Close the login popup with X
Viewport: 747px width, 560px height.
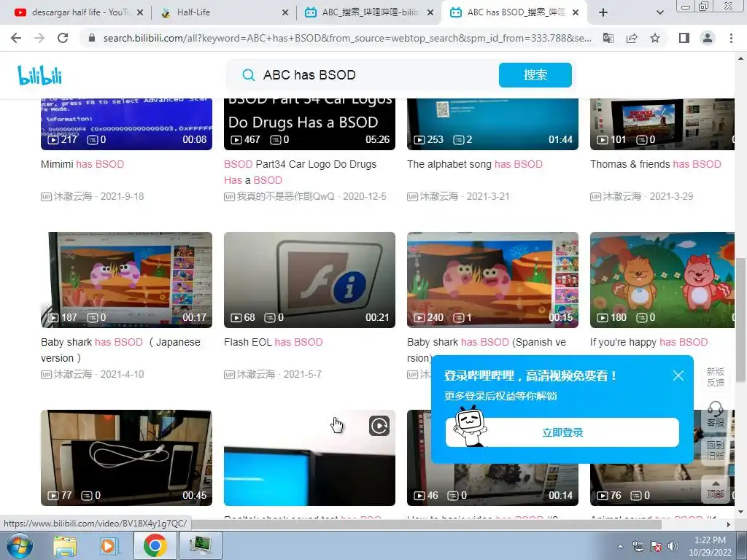(678, 376)
